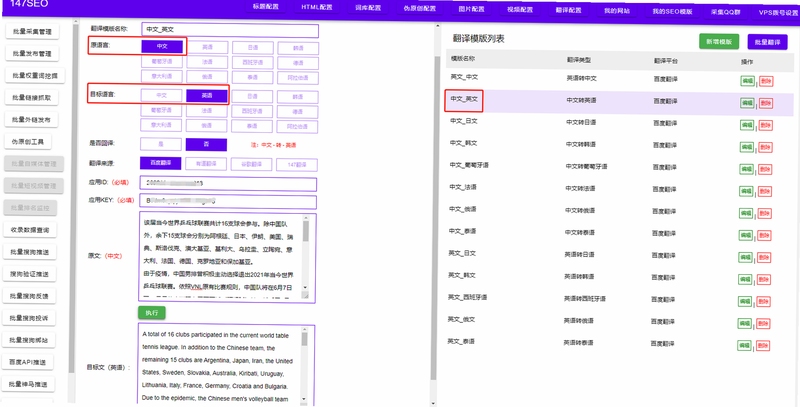Screen dimensions: 800x407
Task: Open 批量外链发布 in the sidebar
Action: pos(32,120)
